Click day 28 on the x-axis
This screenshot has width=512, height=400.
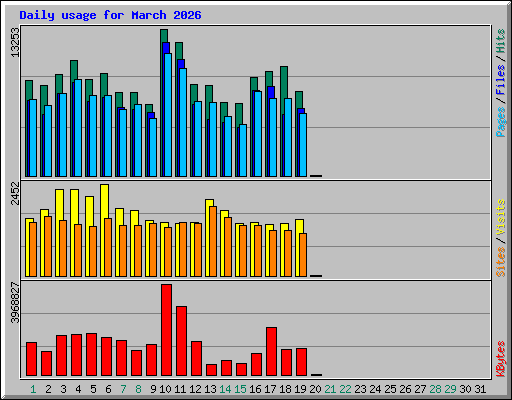pos(435,389)
